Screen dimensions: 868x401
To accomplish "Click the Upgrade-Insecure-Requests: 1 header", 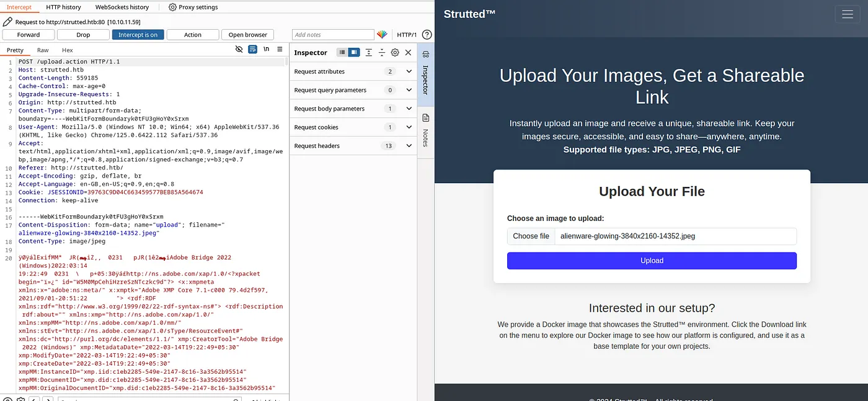I will point(69,94).
